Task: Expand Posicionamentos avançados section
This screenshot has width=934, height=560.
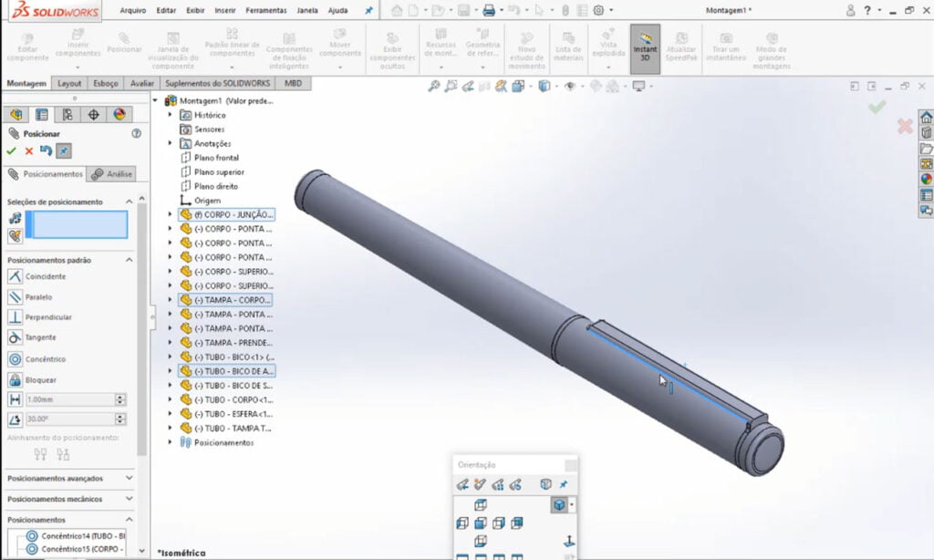Action: pyautogui.click(x=130, y=478)
